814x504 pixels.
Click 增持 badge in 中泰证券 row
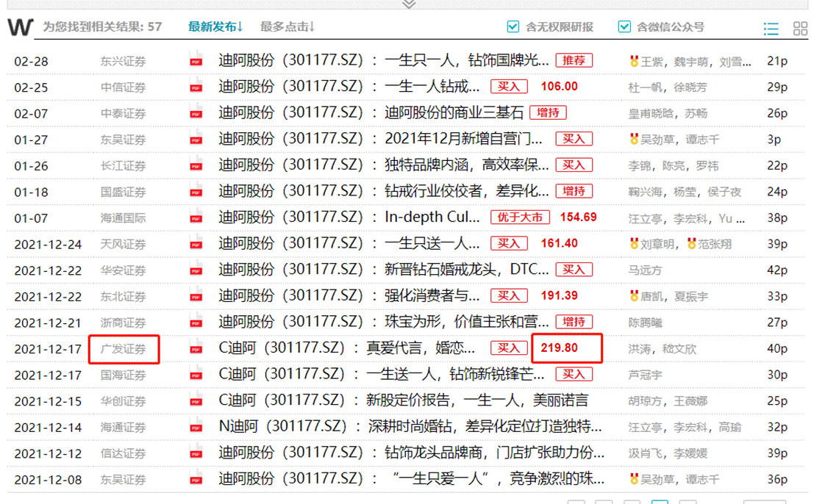548,112
